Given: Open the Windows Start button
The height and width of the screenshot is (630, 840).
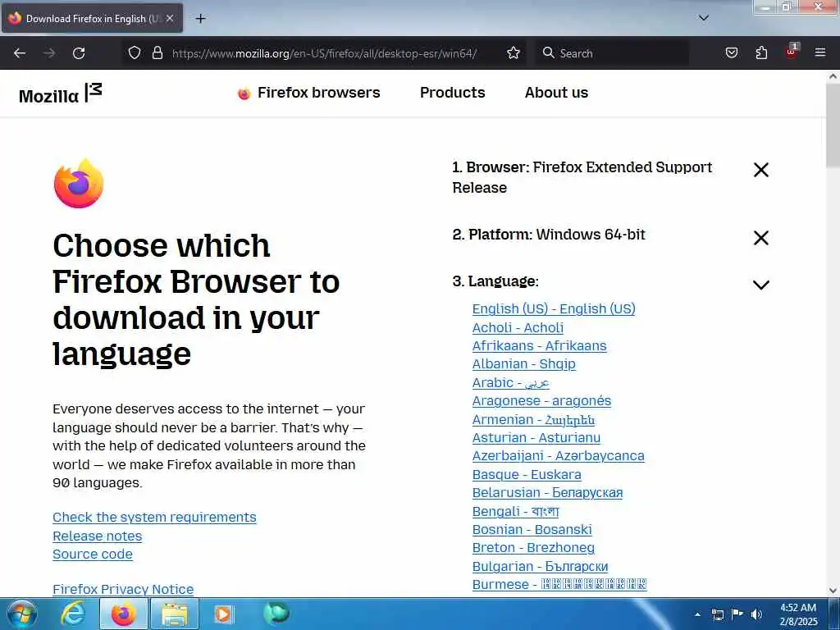Looking at the screenshot, I should click(x=21, y=614).
